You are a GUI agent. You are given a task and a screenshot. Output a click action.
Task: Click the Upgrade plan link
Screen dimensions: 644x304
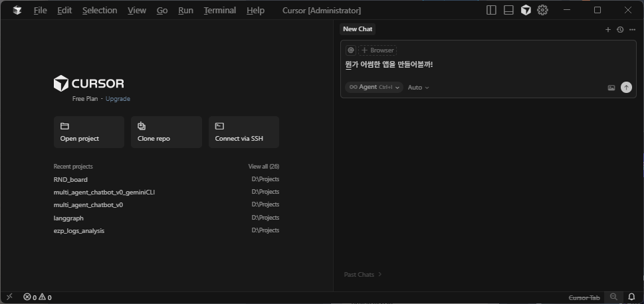tap(118, 99)
